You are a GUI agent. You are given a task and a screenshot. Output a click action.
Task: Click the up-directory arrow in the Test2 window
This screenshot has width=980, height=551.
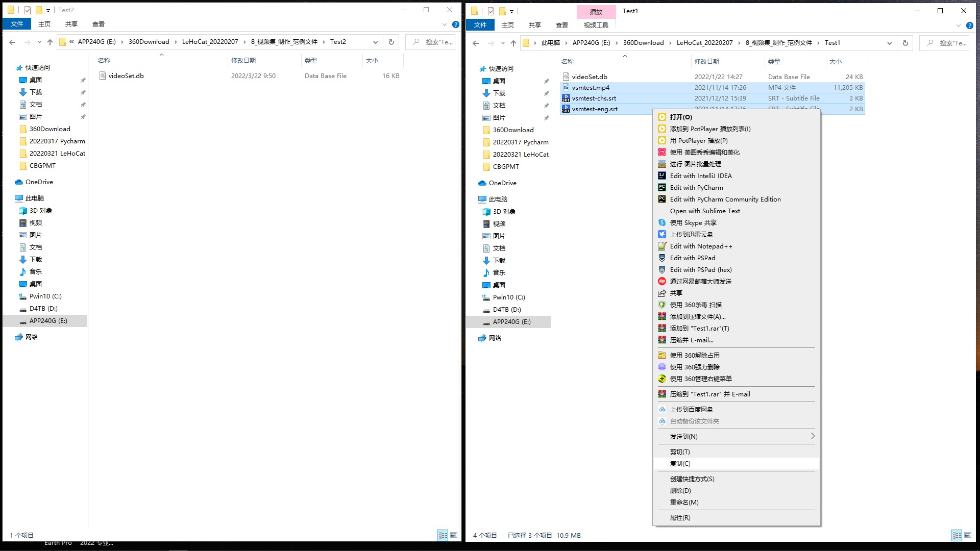tap(50, 42)
